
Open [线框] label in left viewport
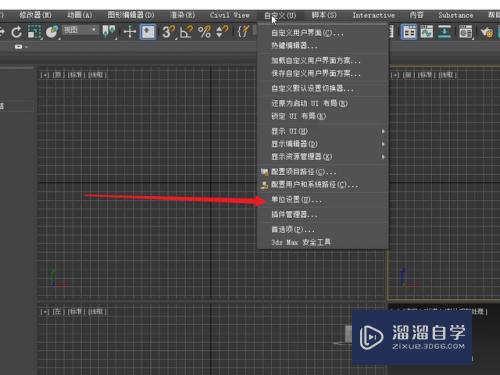click(x=97, y=312)
